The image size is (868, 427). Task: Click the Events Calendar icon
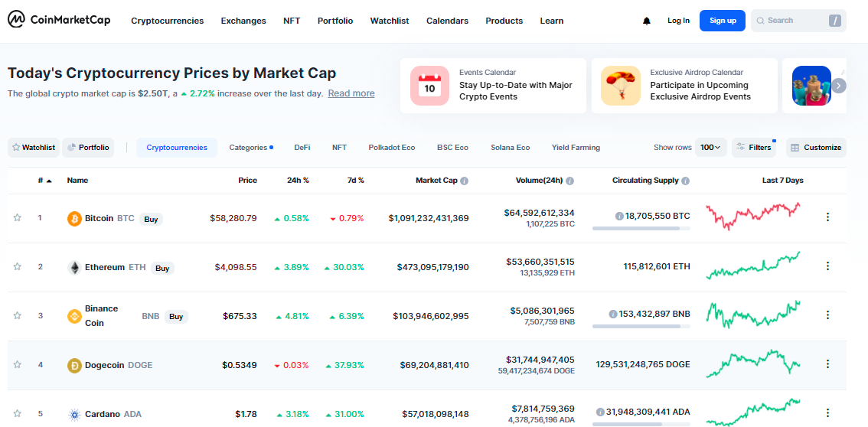click(x=429, y=86)
